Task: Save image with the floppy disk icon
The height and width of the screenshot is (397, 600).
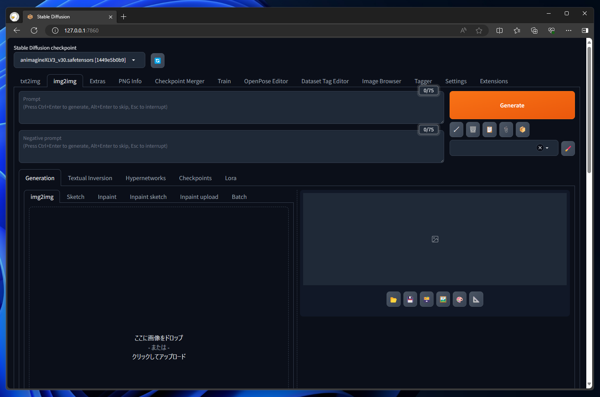Action: coord(410,299)
